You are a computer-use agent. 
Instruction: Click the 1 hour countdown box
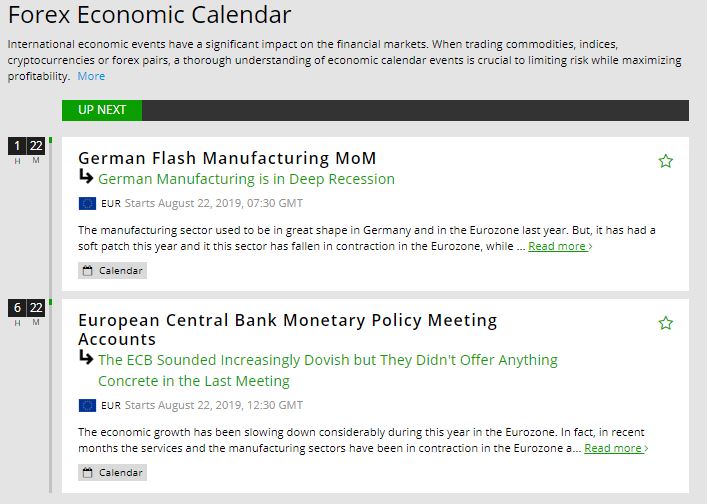pyautogui.click(x=17, y=147)
